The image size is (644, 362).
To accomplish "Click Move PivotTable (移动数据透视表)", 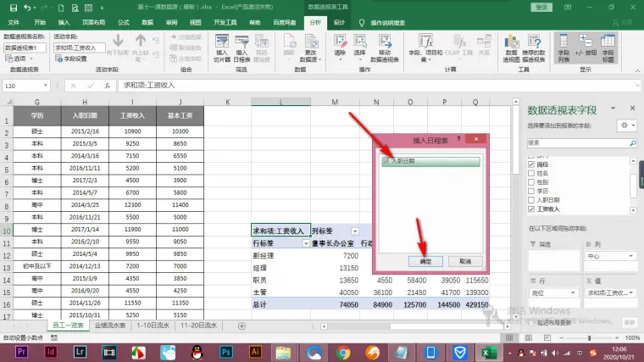I will tap(385, 48).
